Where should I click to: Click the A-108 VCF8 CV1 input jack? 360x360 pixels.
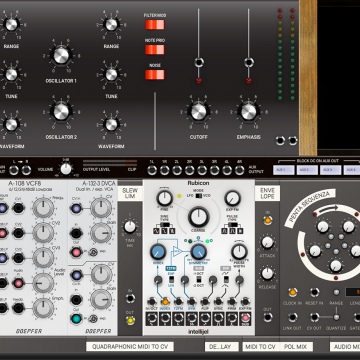18,208
